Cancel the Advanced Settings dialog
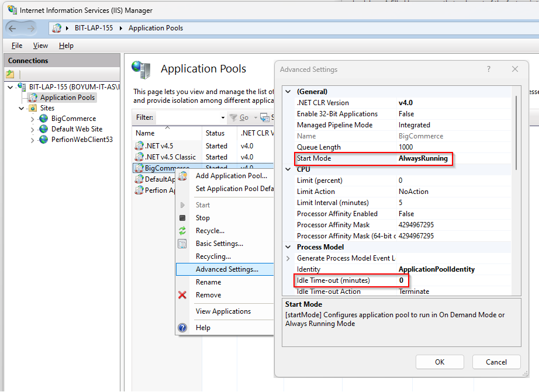The width and height of the screenshot is (539, 392). click(x=496, y=362)
